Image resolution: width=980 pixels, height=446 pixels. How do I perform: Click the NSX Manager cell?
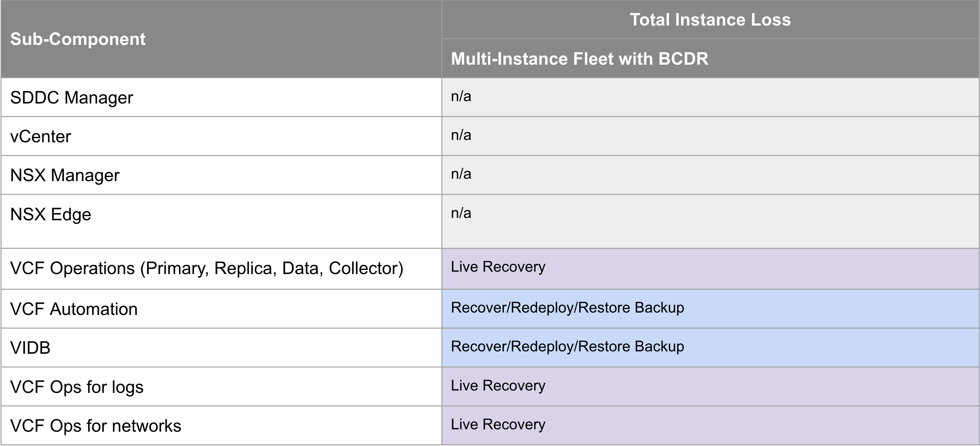pos(65,175)
